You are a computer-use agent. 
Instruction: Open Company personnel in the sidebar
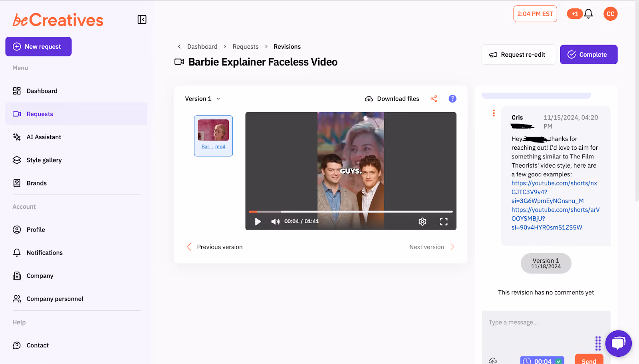pos(76,299)
